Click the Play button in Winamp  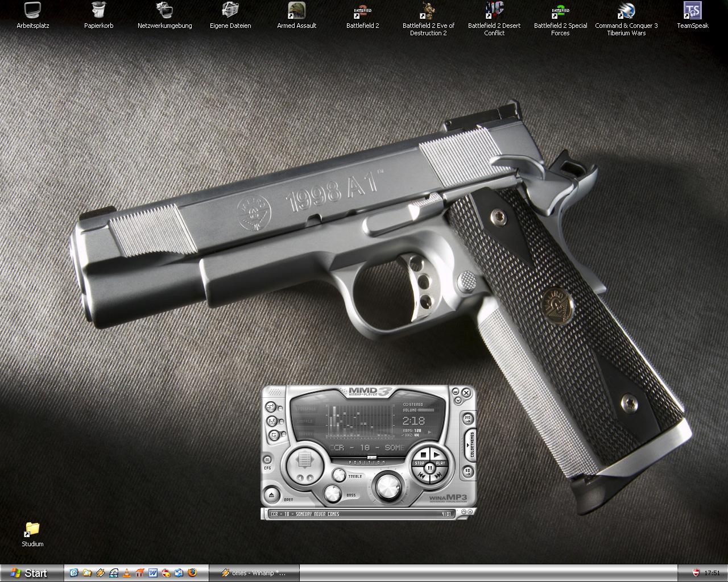click(437, 455)
